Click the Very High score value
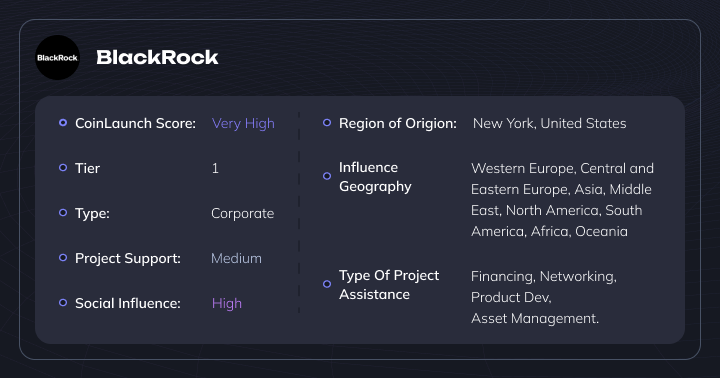This screenshot has height=378, width=720. 243,124
